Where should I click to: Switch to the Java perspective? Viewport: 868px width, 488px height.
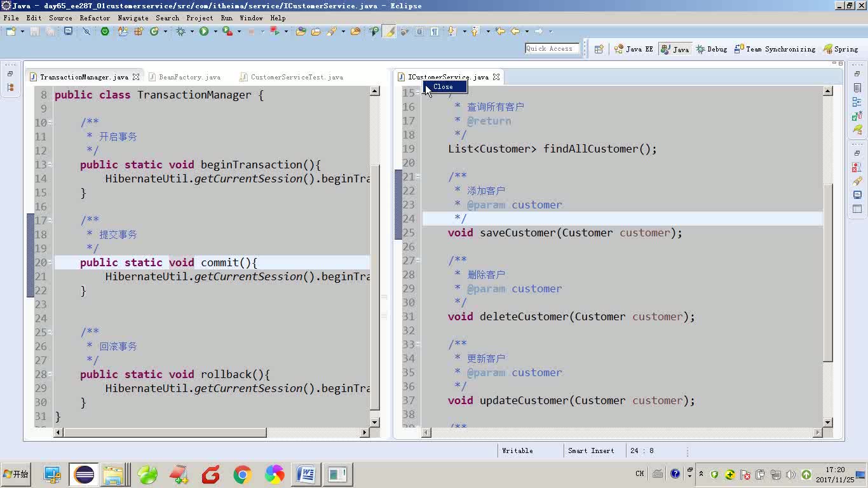[x=675, y=49]
